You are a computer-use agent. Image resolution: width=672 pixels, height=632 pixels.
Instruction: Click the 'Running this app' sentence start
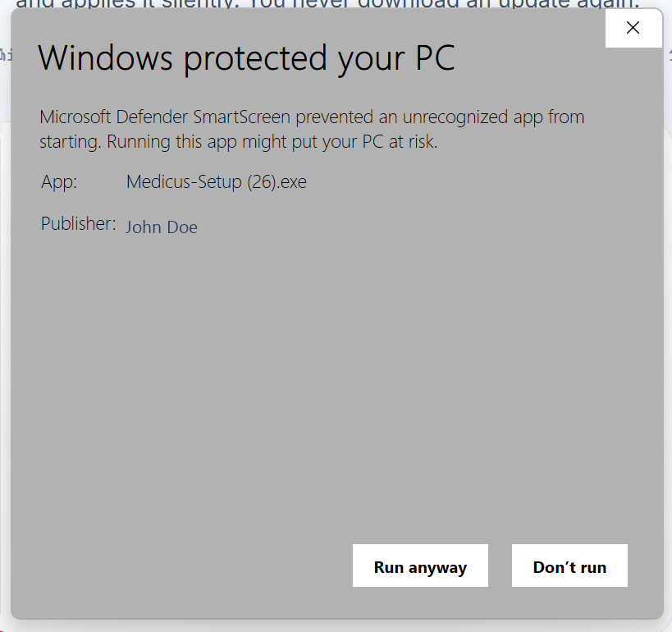(x=171, y=142)
